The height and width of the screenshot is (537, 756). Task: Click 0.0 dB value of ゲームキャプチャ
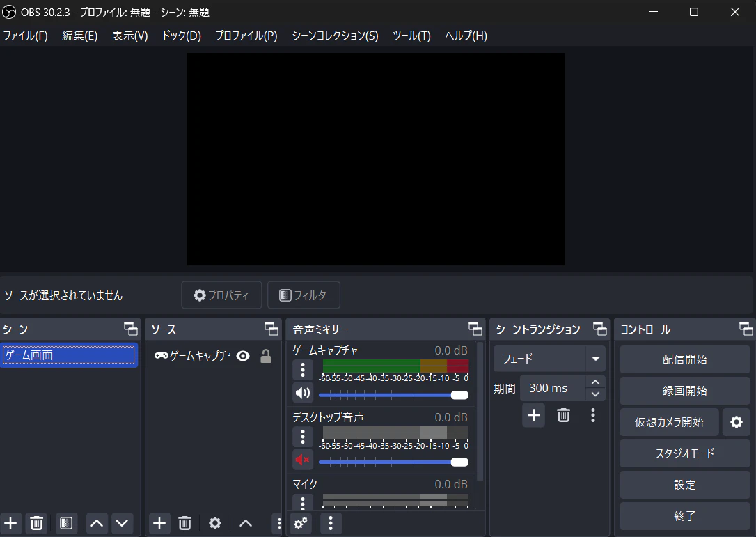(451, 350)
